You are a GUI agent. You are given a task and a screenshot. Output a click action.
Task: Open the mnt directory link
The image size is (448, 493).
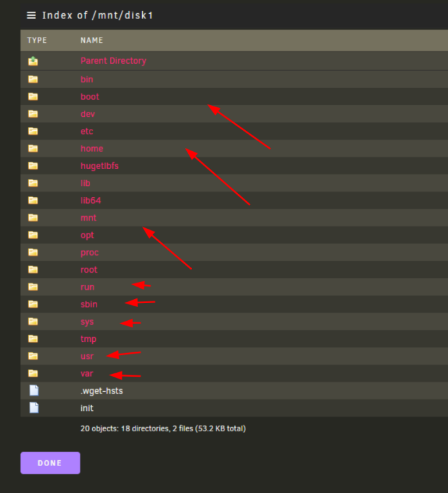click(x=88, y=218)
